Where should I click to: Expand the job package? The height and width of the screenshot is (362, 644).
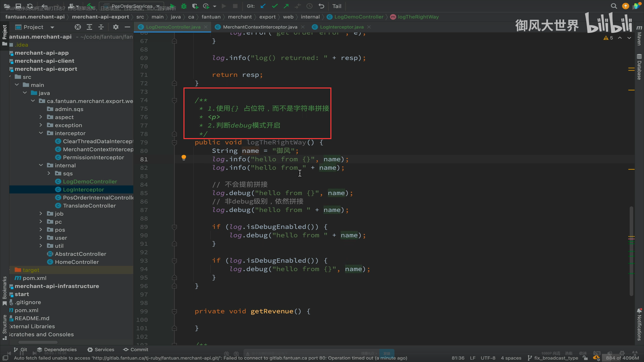(x=41, y=214)
